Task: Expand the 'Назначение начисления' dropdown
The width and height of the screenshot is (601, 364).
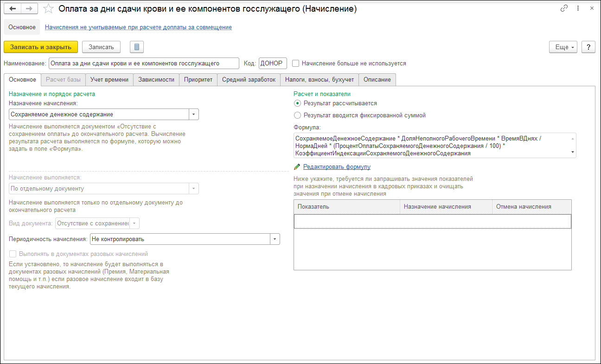Action: click(194, 114)
